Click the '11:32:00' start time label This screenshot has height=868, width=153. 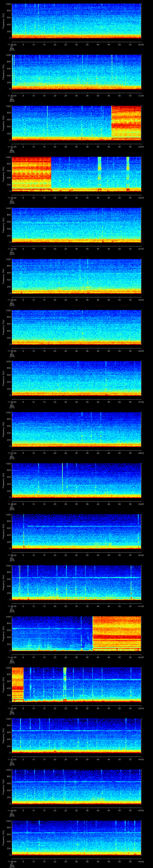click(12, 197)
